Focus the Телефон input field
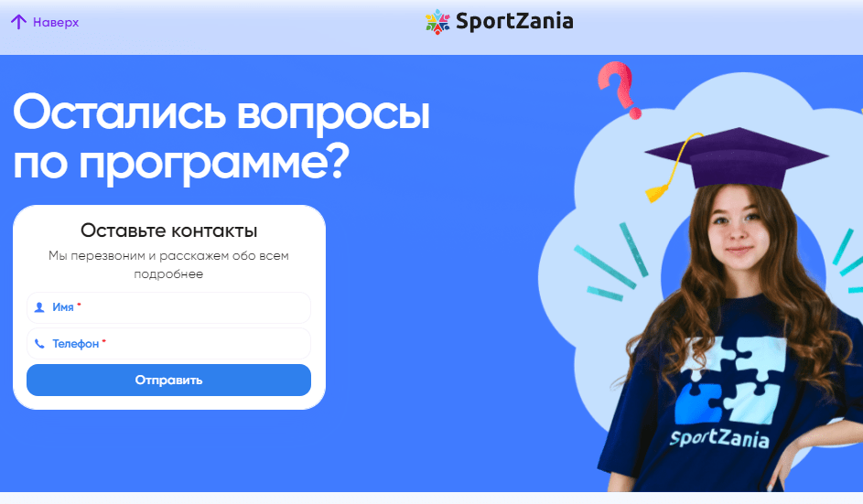Viewport: 863px width, 504px height. click(168, 344)
